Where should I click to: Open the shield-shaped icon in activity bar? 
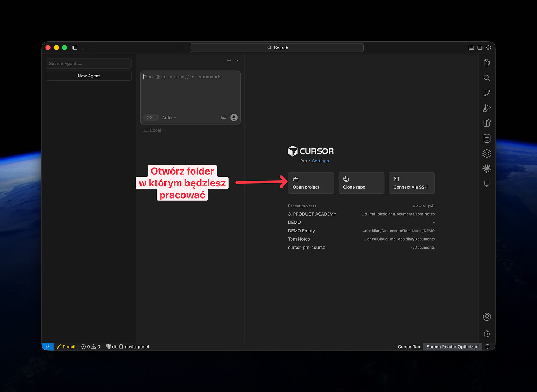point(487,183)
